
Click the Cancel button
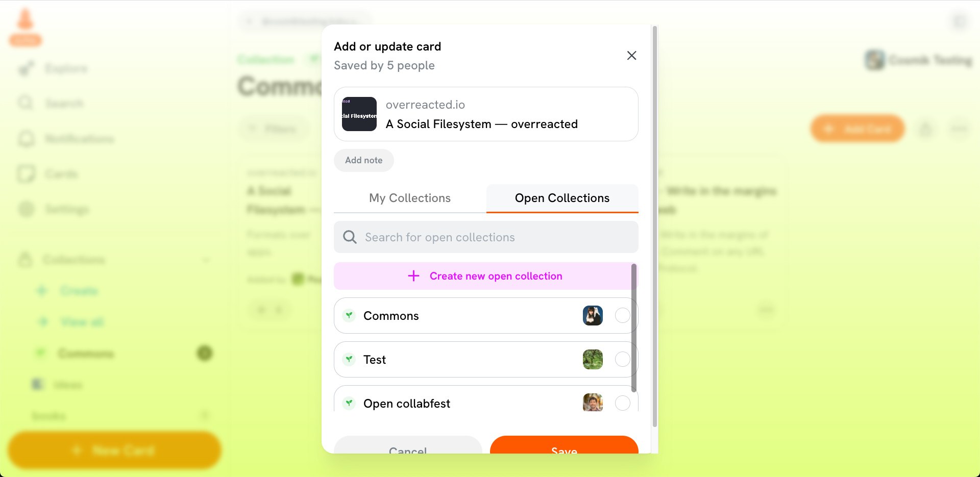coord(408,445)
